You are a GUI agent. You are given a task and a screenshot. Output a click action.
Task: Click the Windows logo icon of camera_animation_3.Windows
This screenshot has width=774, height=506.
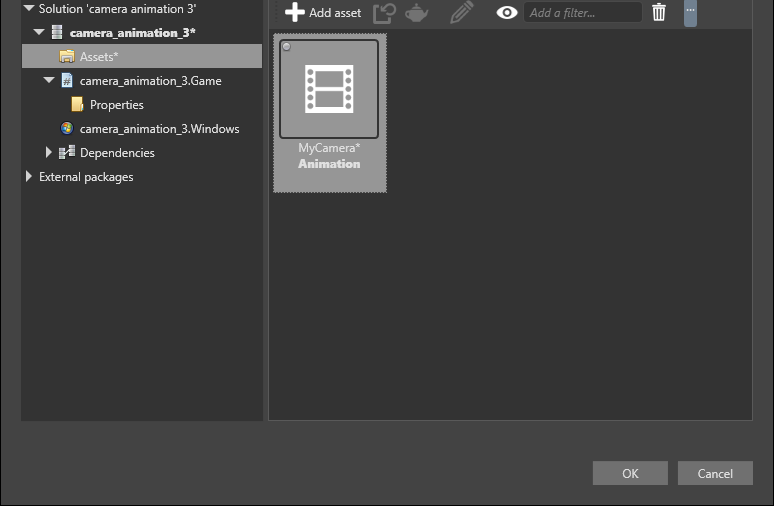pyautogui.click(x=67, y=128)
